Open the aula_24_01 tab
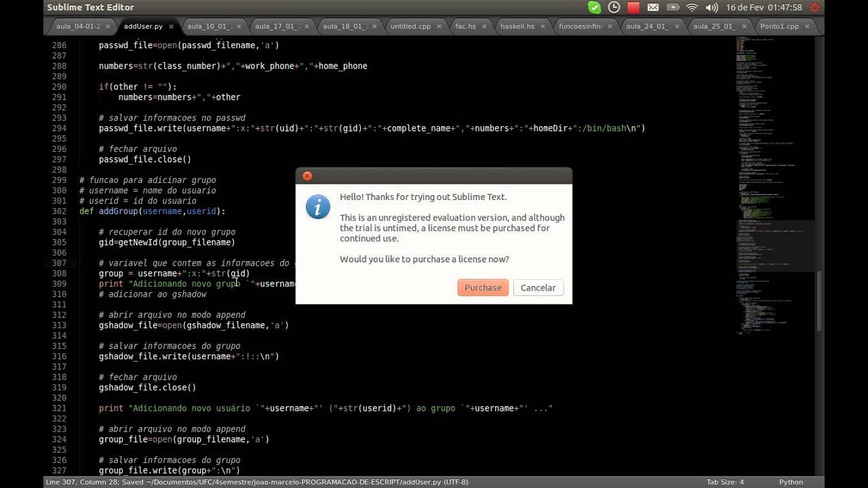This screenshot has height=488, width=868. point(648,26)
